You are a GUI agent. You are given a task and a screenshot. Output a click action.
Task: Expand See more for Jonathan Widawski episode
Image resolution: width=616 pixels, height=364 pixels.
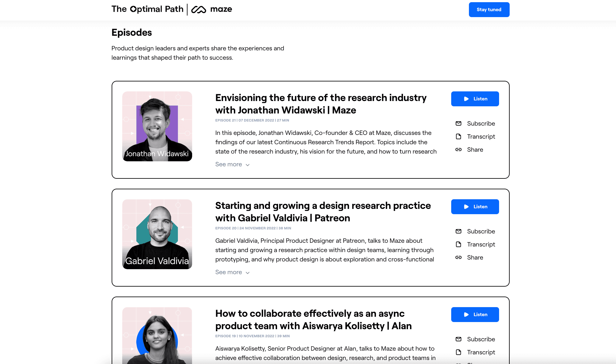232,164
